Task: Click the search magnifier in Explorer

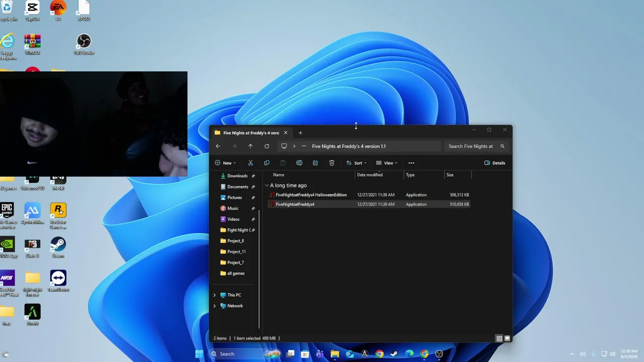Action: (x=502, y=146)
